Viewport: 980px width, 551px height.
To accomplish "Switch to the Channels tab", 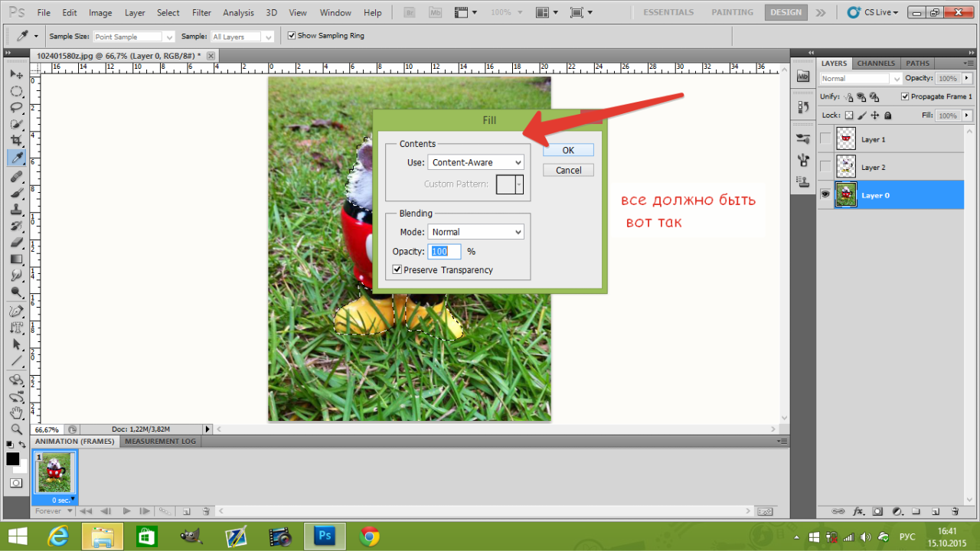I will 876,64.
